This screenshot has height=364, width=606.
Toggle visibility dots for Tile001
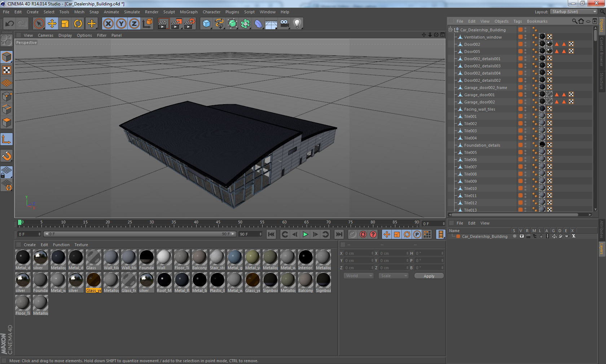525,116
